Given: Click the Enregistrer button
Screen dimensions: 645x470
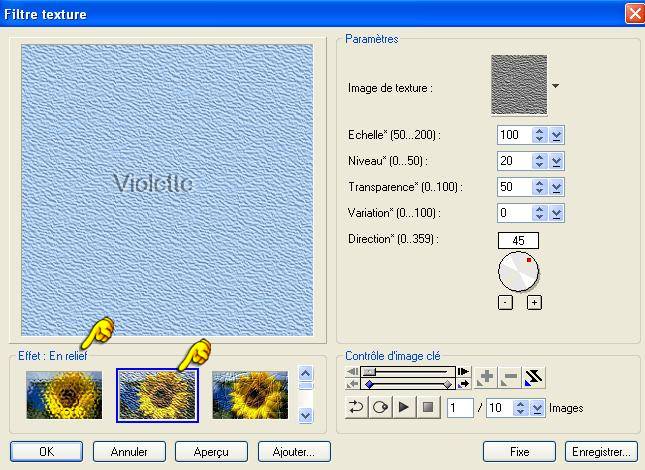Looking at the screenshot, I should pyautogui.click(x=600, y=451).
